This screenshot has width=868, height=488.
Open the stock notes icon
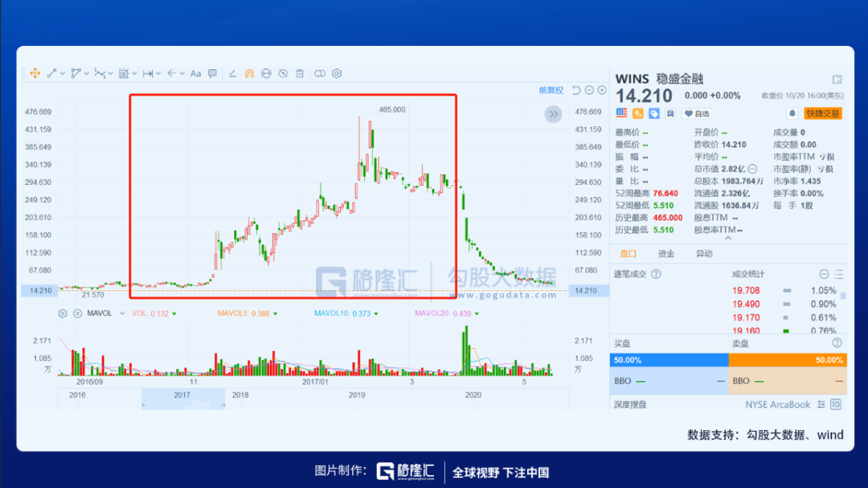point(670,113)
